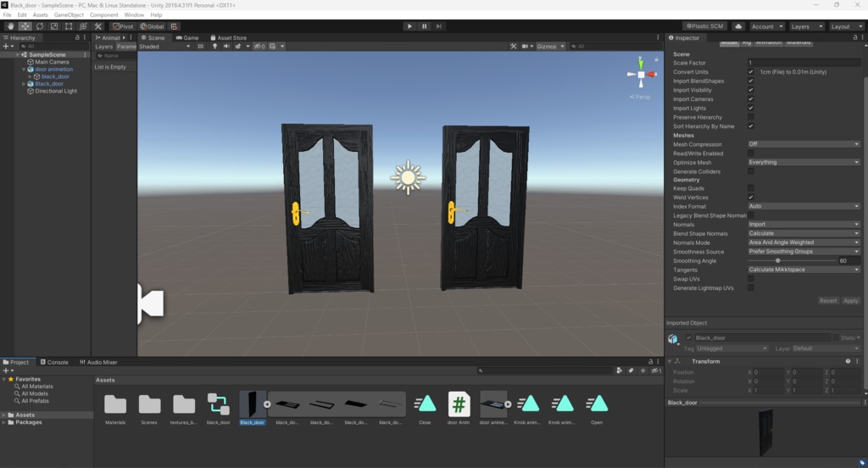Click search by type icon in Project panel

(x=619, y=370)
